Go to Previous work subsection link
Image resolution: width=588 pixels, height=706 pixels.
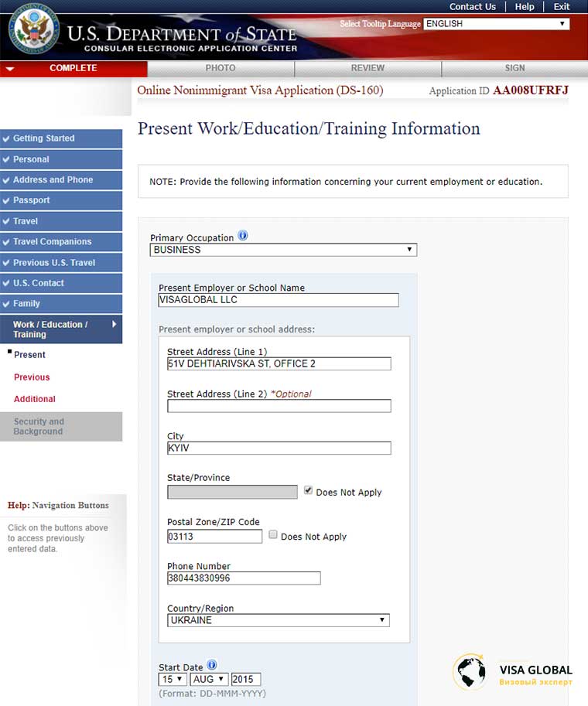point(32,377)
